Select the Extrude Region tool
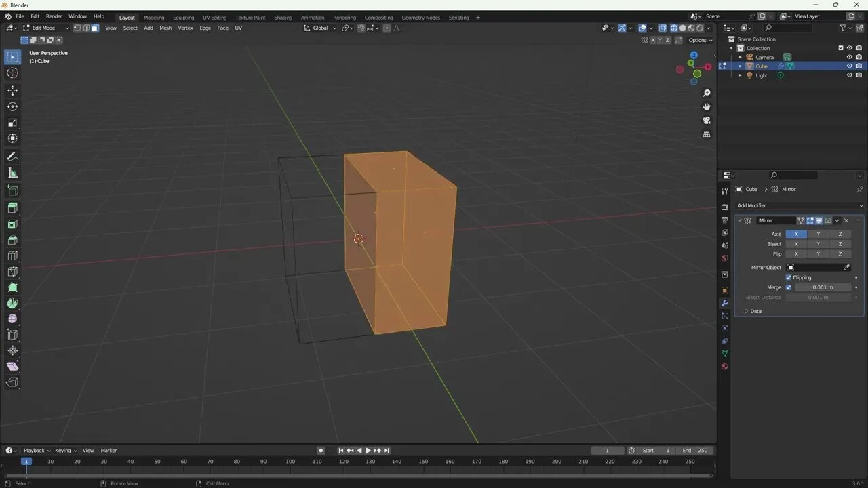Screen dimensions: 868x488 [x=12, y=208]
